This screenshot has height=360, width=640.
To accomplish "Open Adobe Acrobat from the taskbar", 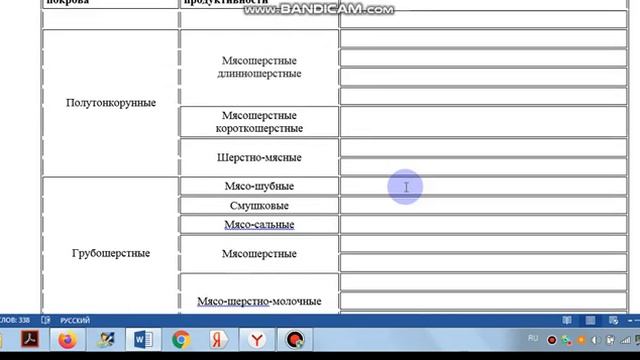I will [x=30, y=339].
